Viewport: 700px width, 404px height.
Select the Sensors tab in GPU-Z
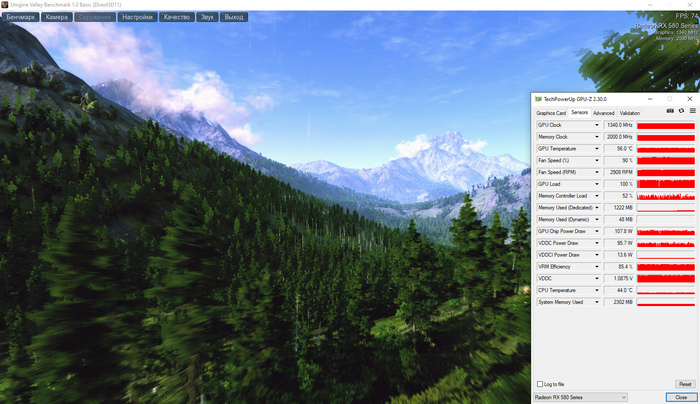pyautogui.click(x=579, y=112)
